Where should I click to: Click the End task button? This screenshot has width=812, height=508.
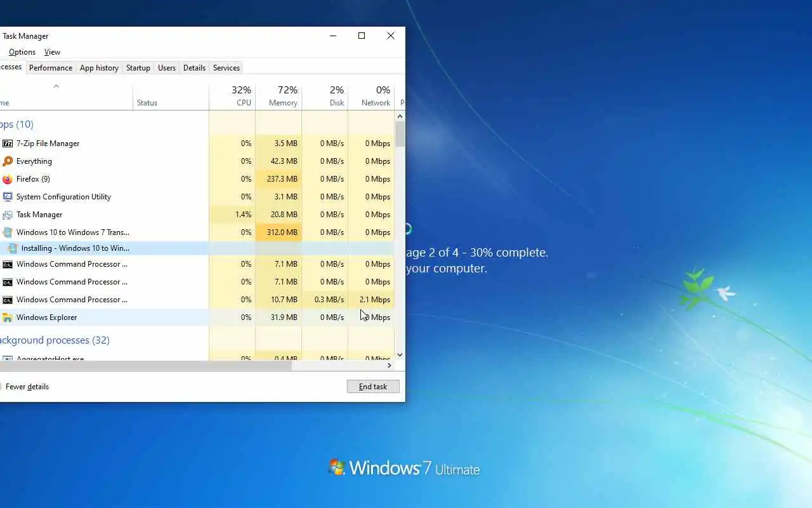click(x=373, y=386)
